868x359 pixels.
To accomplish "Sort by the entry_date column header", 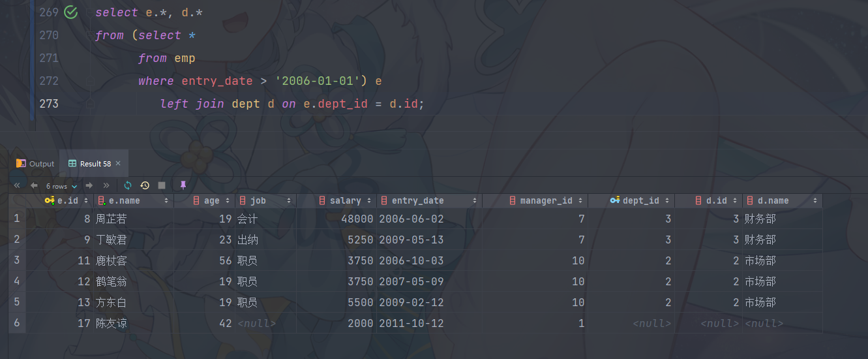I will point(429,200).
